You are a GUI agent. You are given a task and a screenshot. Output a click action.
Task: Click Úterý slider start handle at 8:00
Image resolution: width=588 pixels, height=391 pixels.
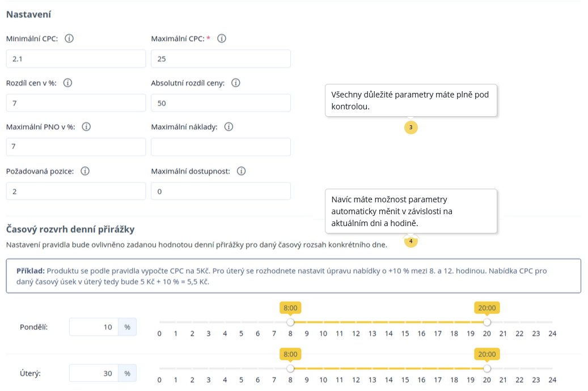coord(290,368)
